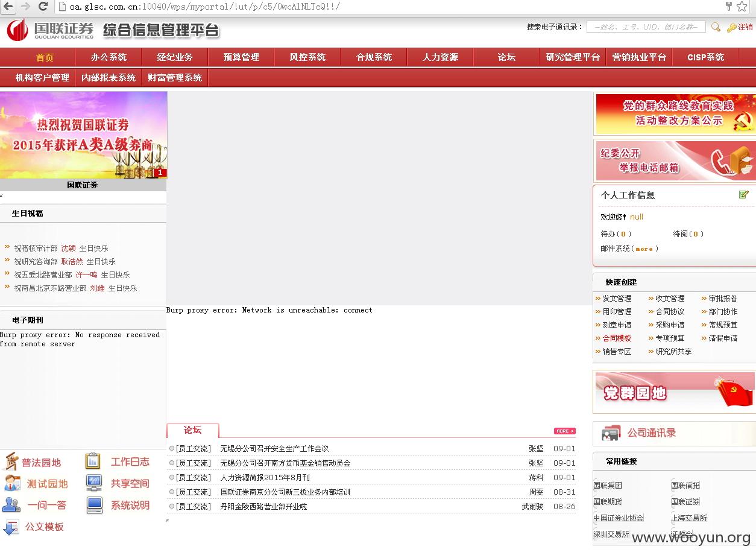The width and height of the screenshot is (756, 555).
Task: Open the 党群园地 banner
Action: coord(675,392)
